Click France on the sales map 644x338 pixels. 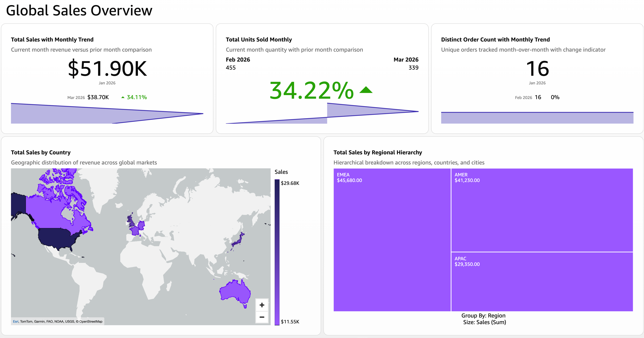[135, 231]
